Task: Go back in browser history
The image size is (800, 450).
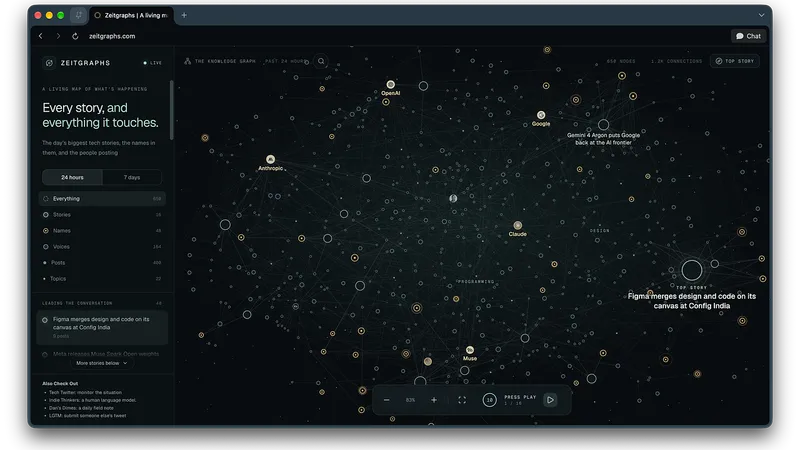Action: pyautogui.click(x=41, y=36)
